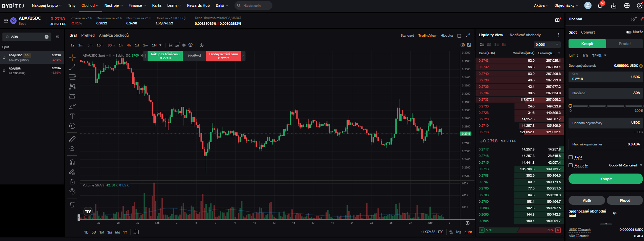Click the magnet snap mode icon
This screenshot has width=644, height=241.
coord(72,162)
